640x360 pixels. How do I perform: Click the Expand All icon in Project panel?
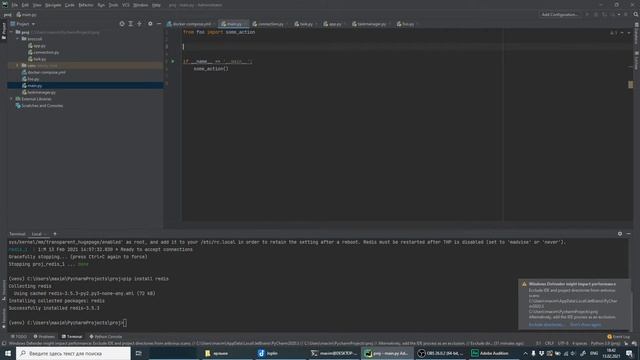pyautogui.click(x=131, y=24)
